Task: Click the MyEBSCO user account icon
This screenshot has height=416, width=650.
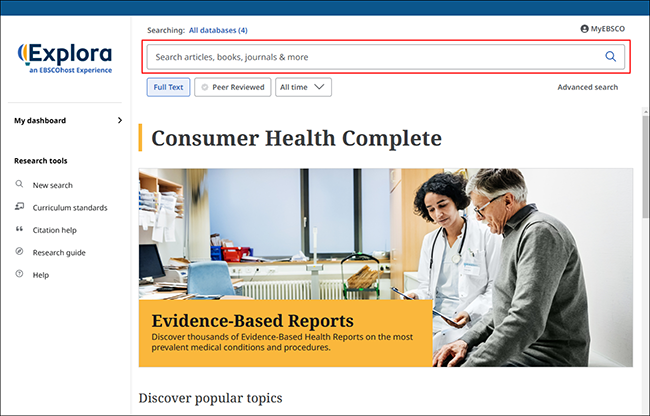Action: pyautogui.click(x=585, y=29)
